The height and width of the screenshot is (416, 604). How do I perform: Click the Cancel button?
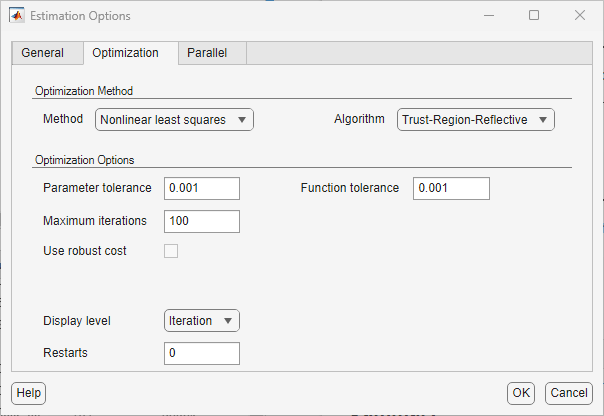point(569,393)
